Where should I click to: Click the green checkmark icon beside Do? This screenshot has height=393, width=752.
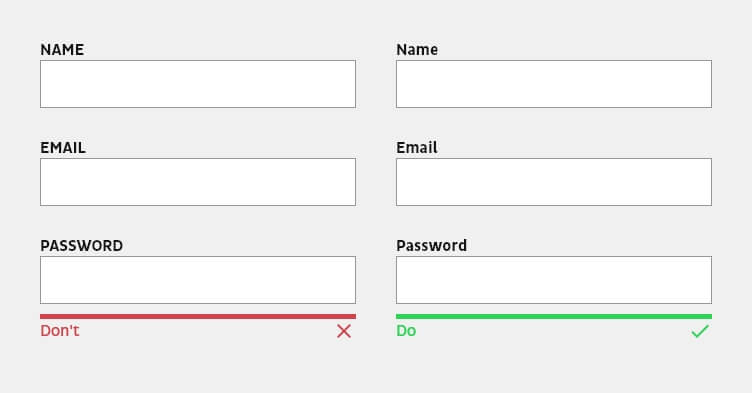[700, 331]
